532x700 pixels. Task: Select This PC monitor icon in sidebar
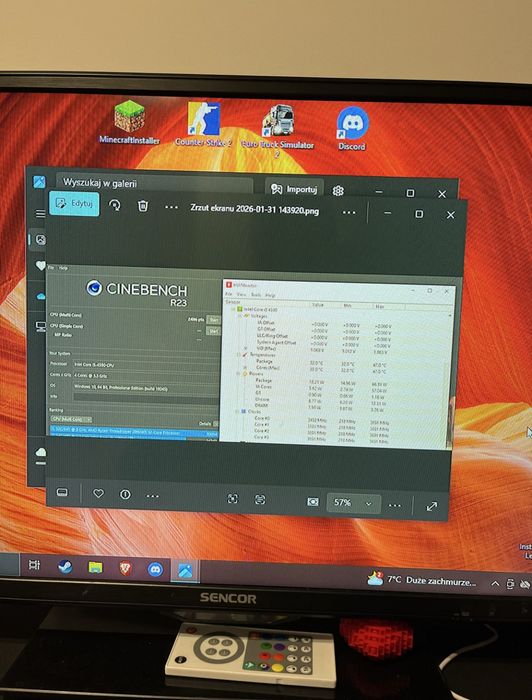[41, 327]
